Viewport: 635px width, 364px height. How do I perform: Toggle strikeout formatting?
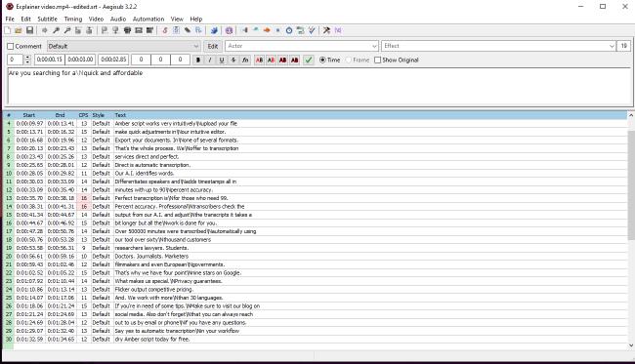[233, 60]
